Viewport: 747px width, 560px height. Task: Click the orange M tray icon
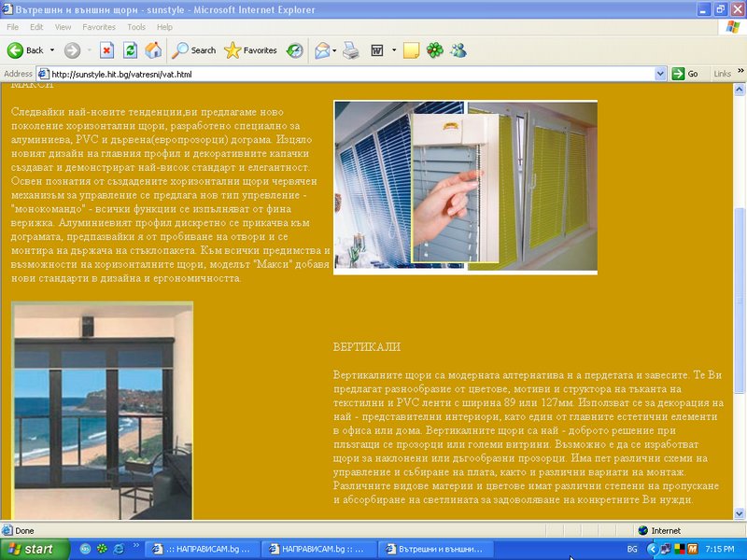pyautogui.click(x=692, y=549)
